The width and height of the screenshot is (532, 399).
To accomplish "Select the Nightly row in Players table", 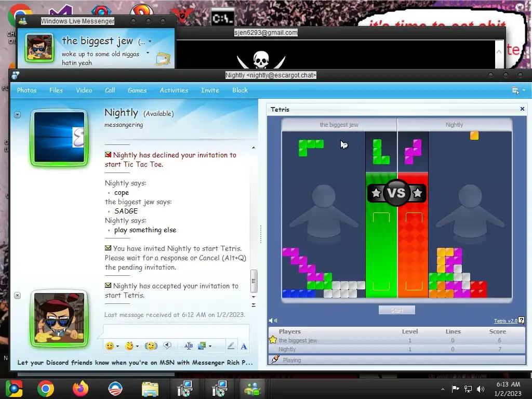I will pos(397,349).
